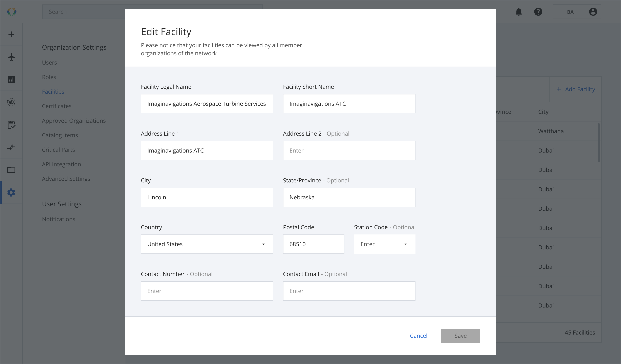Screen dimensions: 621x364
Task: Open Notifications under User Settings
Action: [x=59, y=219]
